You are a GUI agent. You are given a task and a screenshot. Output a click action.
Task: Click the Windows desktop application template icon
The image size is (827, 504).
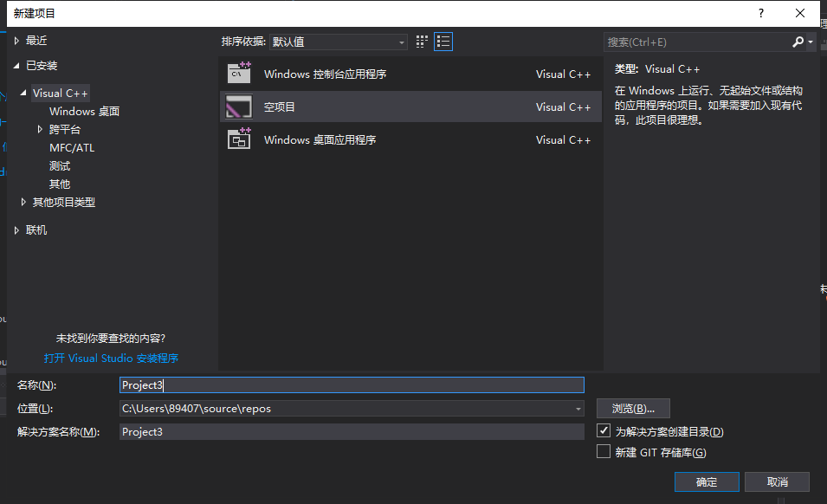point(238,139)
